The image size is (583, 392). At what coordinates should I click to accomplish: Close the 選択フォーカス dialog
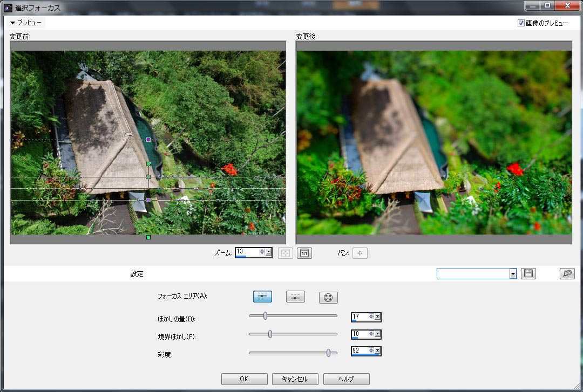[x=567, y=5]
